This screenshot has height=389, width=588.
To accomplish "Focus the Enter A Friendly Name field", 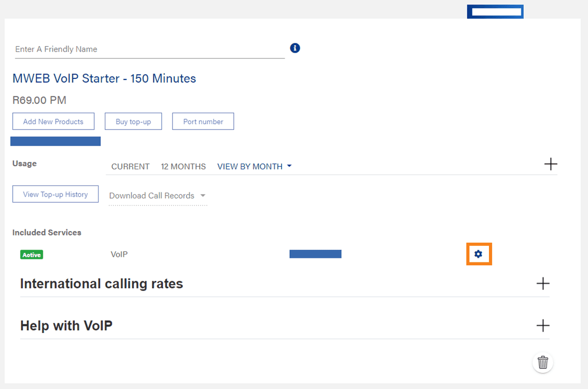I will (150, 49).
